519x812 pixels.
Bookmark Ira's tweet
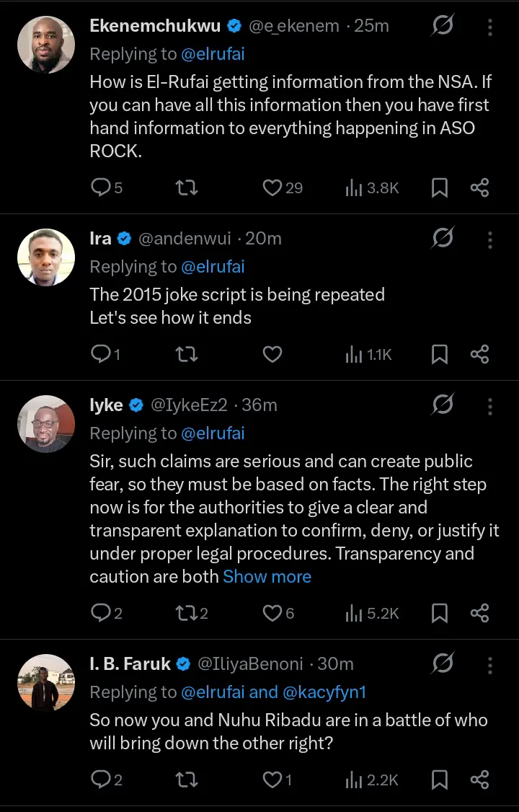click(439, 354)
